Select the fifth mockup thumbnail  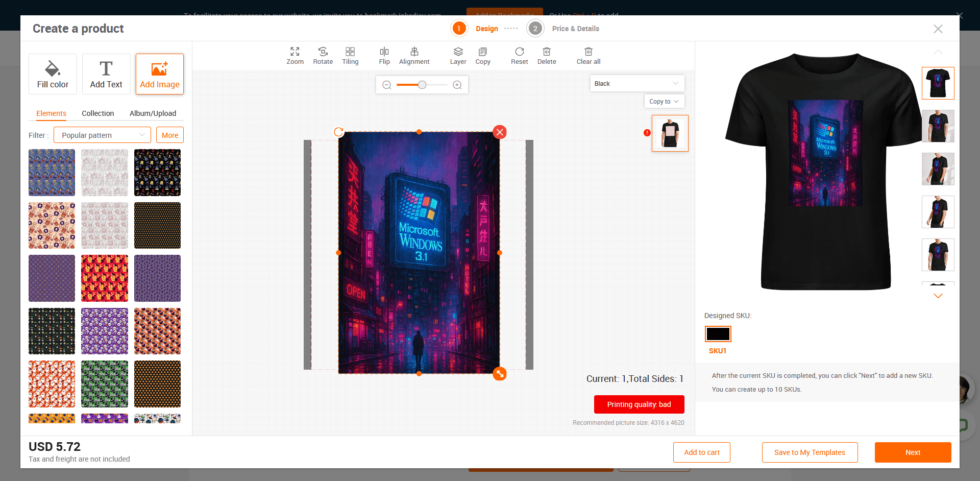[x=938, y=255]
